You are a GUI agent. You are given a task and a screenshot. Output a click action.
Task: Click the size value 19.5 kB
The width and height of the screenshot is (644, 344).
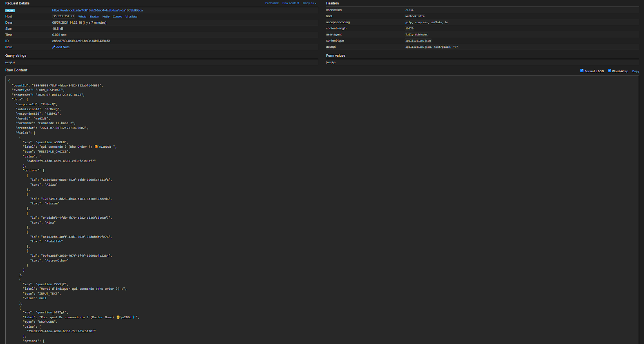tap(58, 29)
